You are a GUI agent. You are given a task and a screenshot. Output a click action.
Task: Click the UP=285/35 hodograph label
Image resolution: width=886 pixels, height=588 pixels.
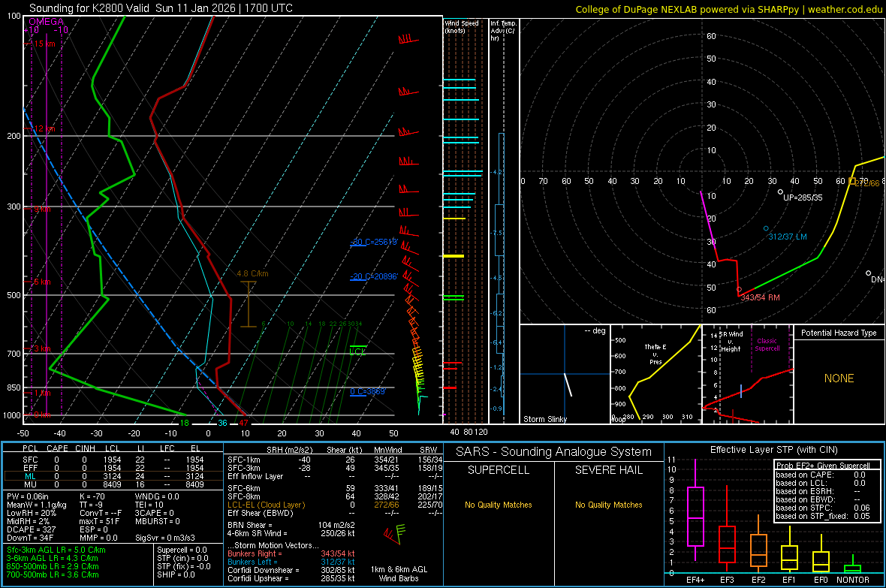coord(803,198)
